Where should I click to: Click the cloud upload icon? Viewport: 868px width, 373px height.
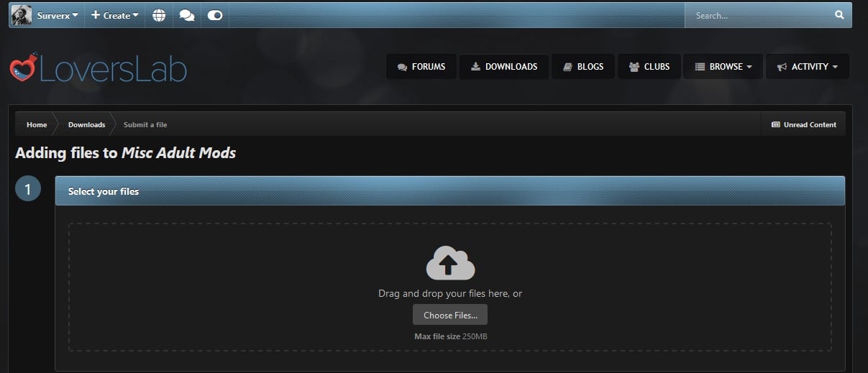pos(450,263)
